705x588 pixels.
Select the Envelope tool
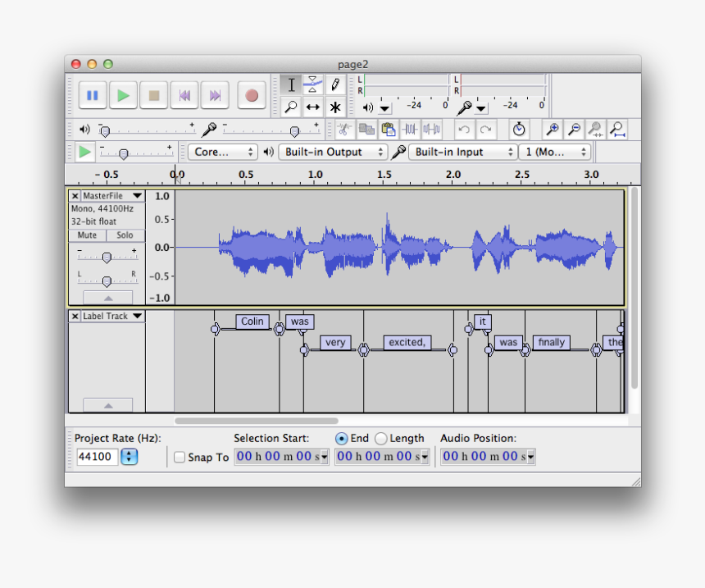313,84
